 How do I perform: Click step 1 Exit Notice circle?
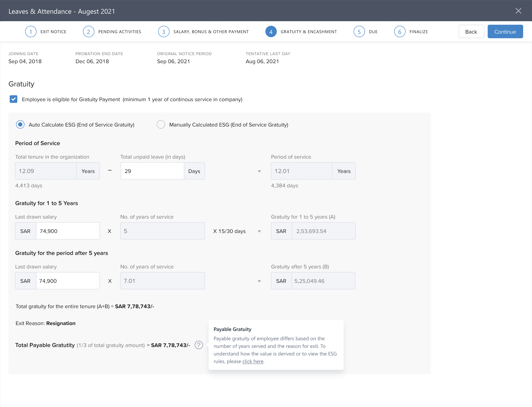[31, 32]
